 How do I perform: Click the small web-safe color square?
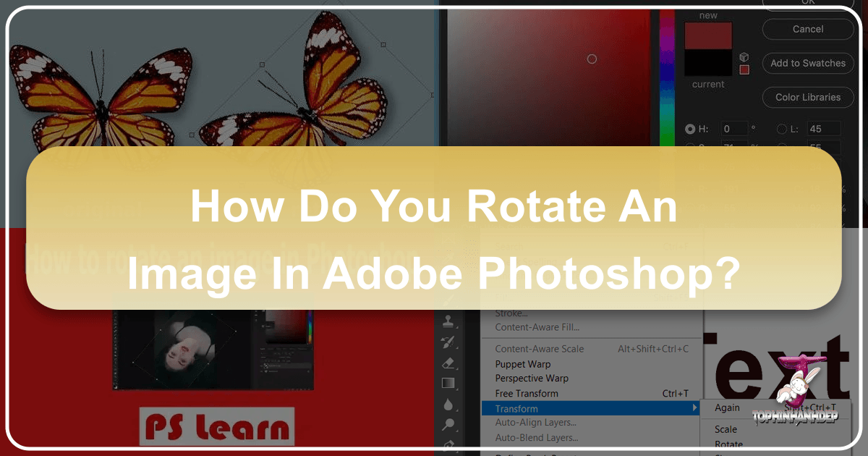click(744, 69)
